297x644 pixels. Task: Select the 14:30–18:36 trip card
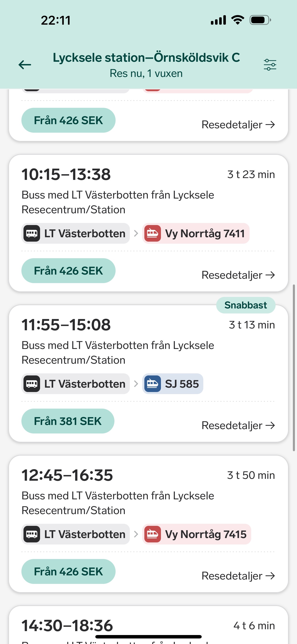148,625
